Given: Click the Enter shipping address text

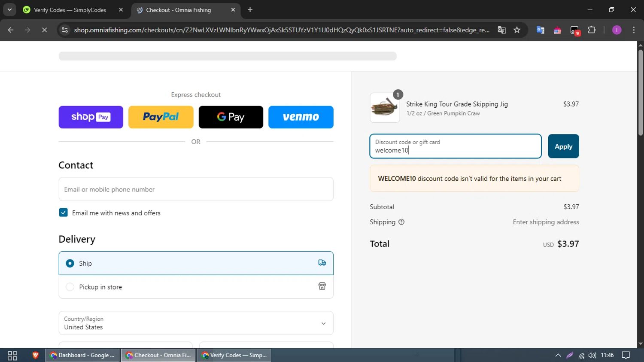Looking at the screenshot, I should pos(546,222).
